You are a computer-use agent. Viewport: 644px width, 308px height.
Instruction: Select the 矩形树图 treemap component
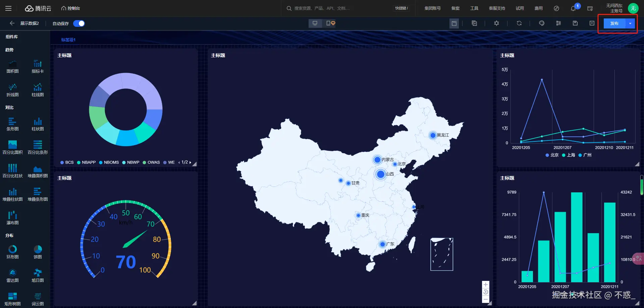(x=12, y=299)
